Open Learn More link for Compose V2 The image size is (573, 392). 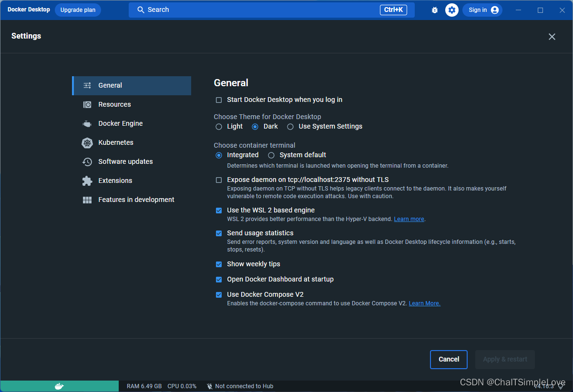coord(424,303)
